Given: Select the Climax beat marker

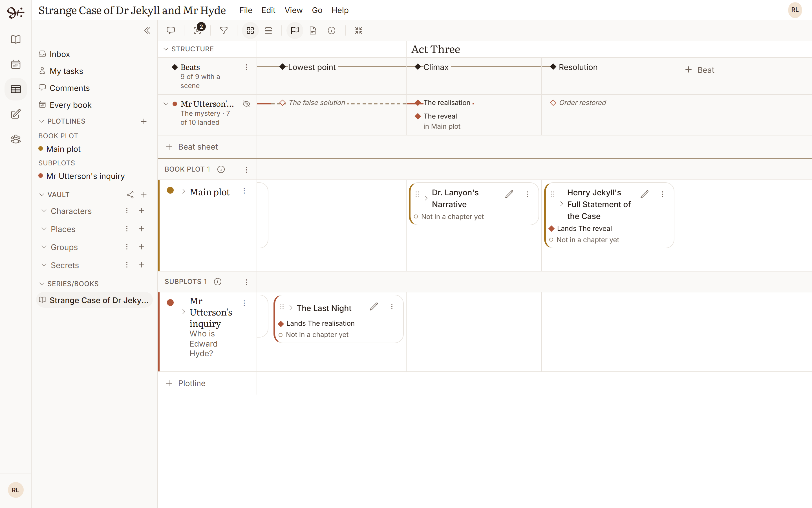Looking at the screenshot, I should pos(418,67).
